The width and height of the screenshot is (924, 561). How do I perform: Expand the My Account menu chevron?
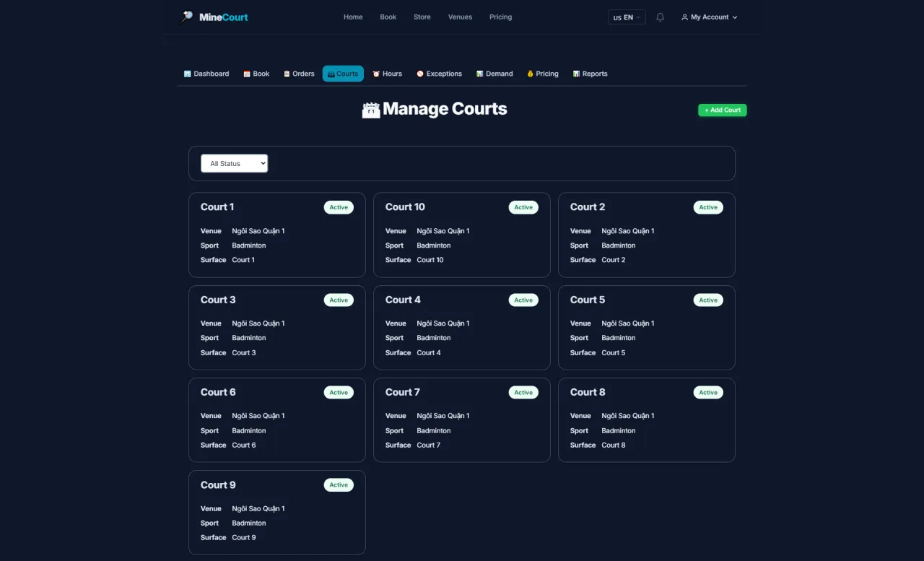click(735, 17)
